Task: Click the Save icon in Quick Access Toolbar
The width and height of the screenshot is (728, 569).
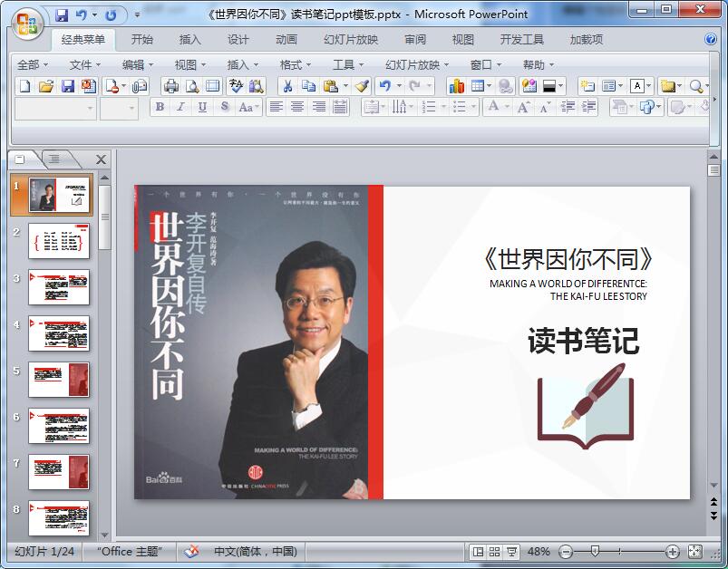Action: tap(62, 15)
